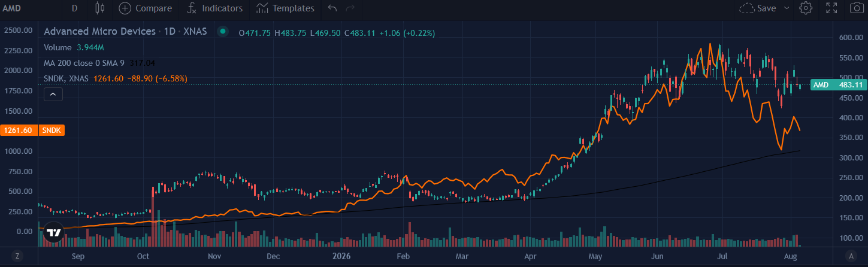Viewport: 868px width, 267px height.
Task: Click the 2500.00 left axis label
Action: [x=17, y=30]
